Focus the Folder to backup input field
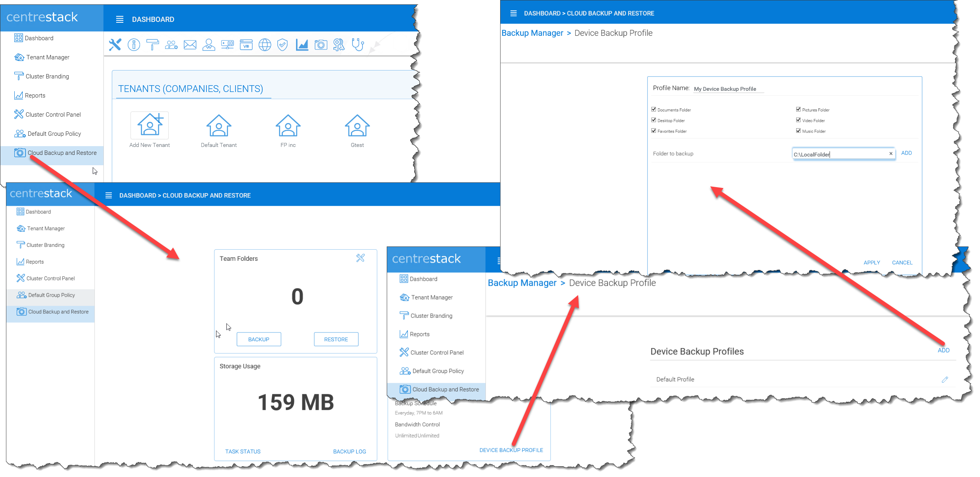 pos(844,154)
